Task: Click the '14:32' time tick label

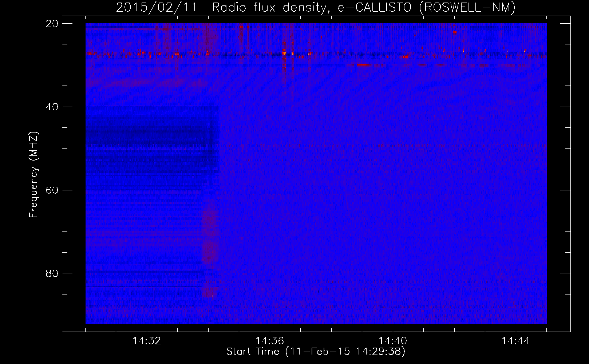Action: pyautogui.click(x=147, y=341)
